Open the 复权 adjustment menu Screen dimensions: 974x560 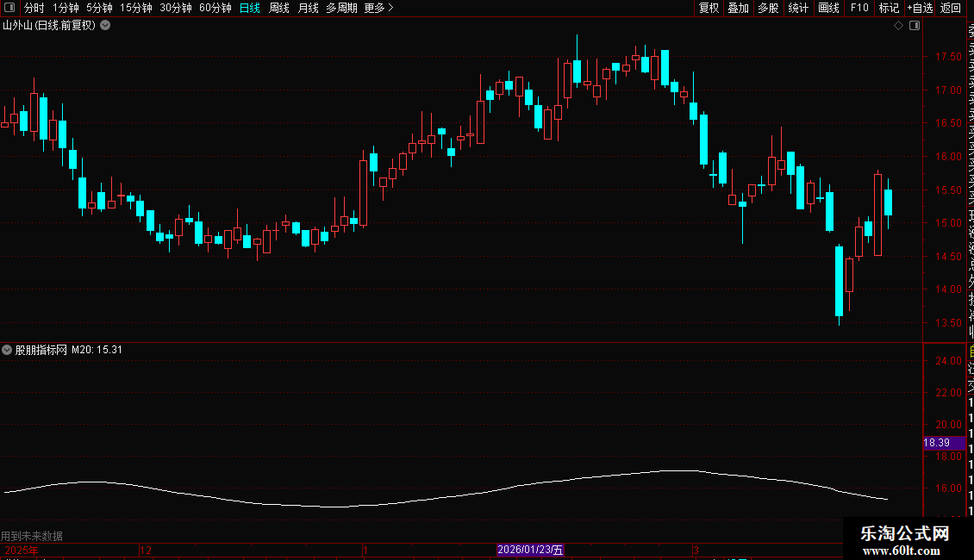709,8
